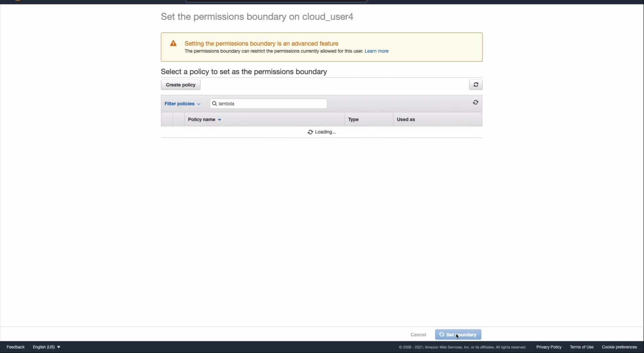
Task: Open Cookie preferences in the footer
Action: [x=619, y=347]
